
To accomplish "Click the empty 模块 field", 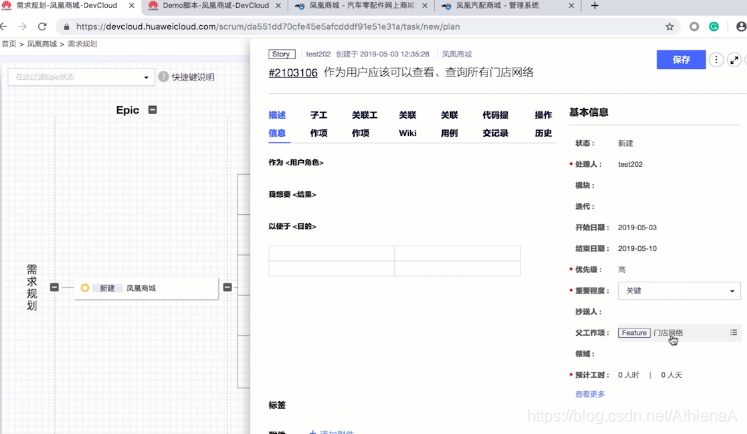I will pyautogui.click(x=679, y=185).
